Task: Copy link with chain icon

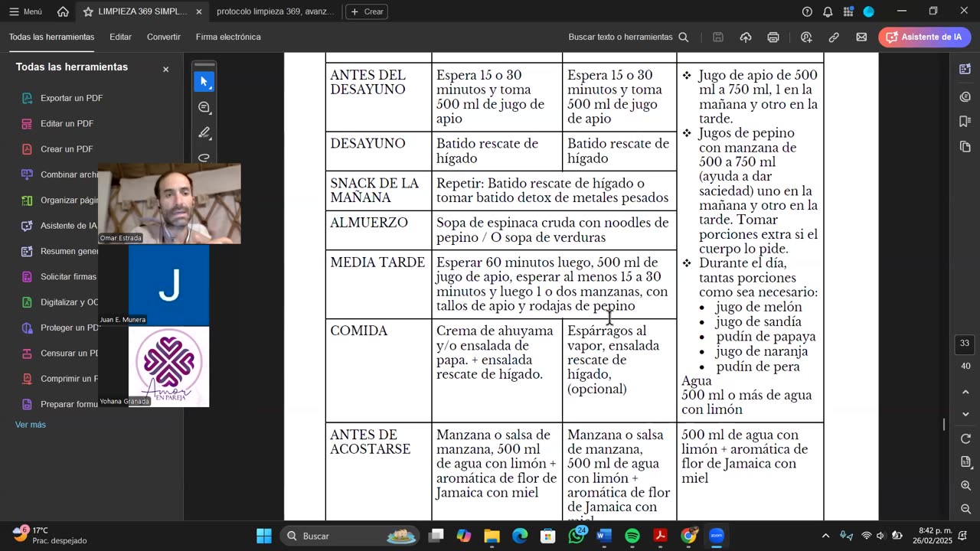Action: coord(834,37)
